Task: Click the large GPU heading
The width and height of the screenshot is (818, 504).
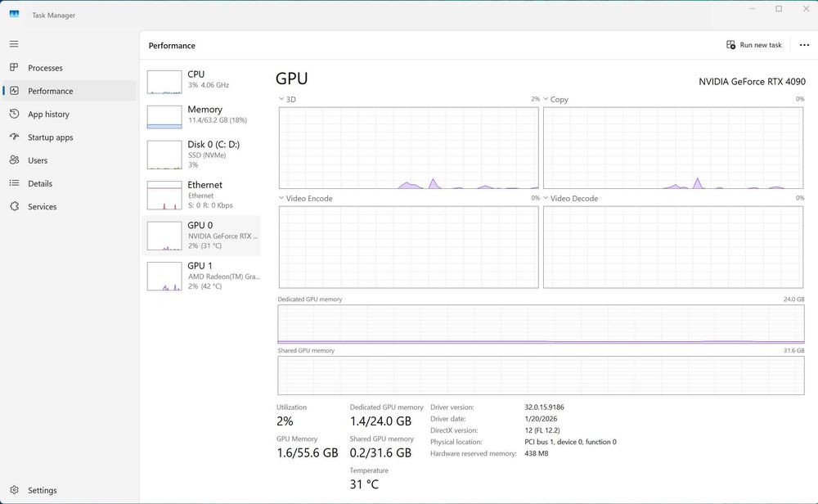Action: click(x=292, y=79)
